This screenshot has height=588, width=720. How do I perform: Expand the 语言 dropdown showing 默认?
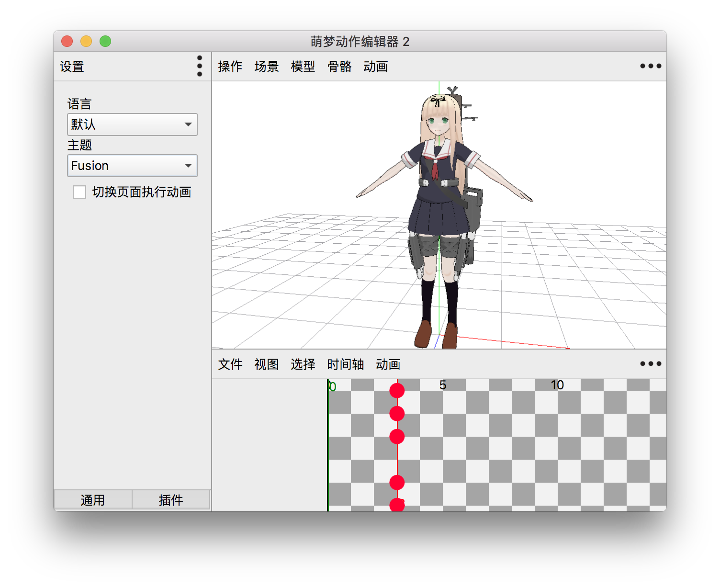point(132,124)
